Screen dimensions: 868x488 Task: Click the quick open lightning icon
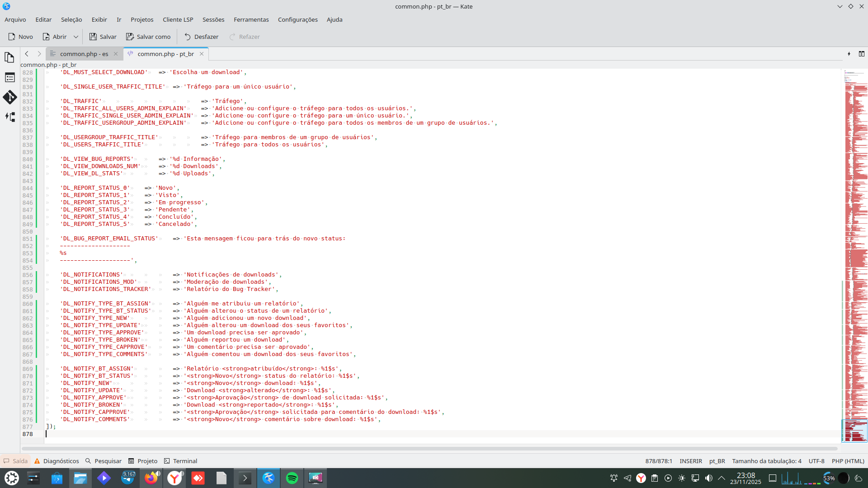click(849, 54)
